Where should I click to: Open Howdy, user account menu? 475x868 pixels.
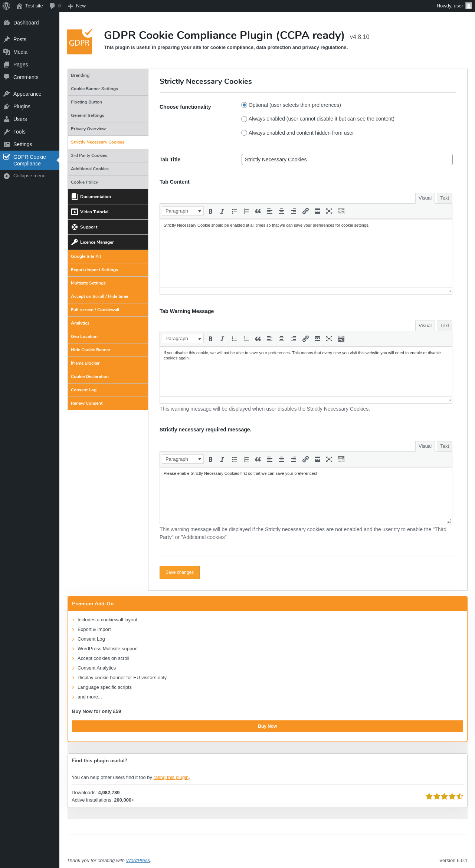[x=454, y=6]
